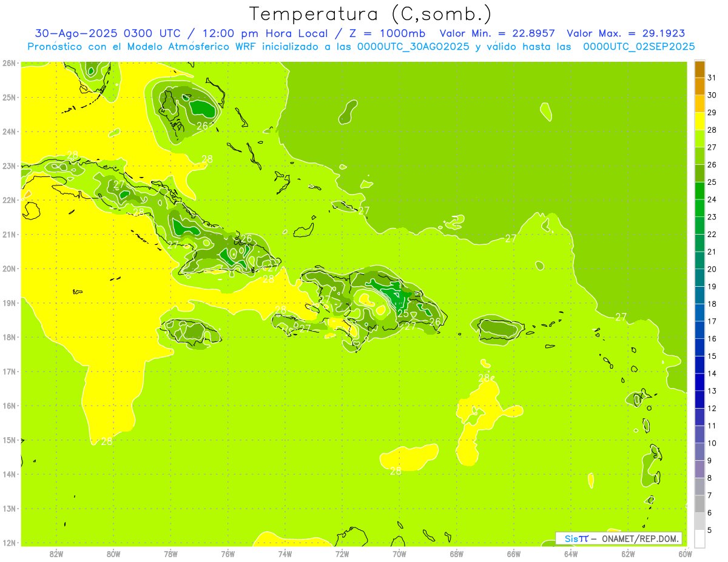Pick the green swatch between 26 and 27

(x=699, y=156)
